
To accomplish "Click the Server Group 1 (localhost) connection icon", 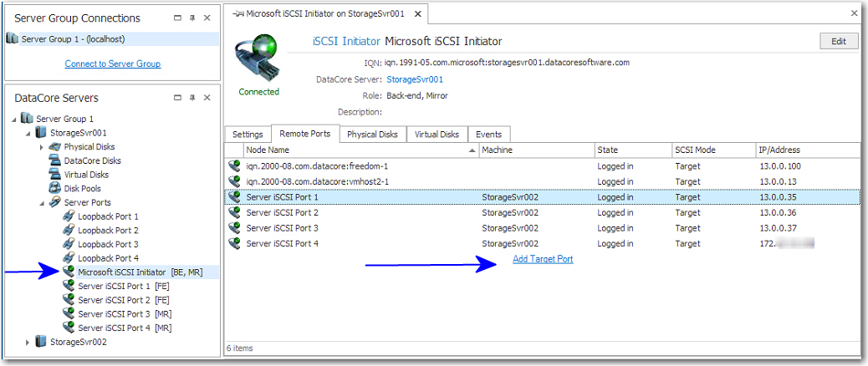I will coord(13,38).
